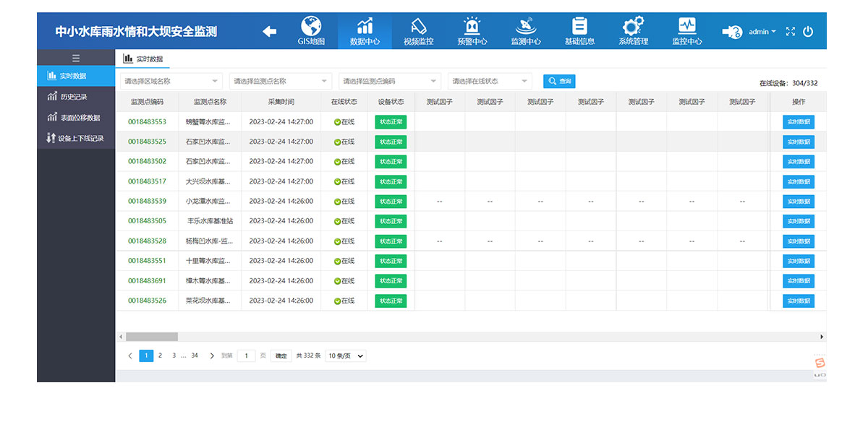Go to 监测中心 satellite icon
This screenshot has width=868, height=435.
526,27
